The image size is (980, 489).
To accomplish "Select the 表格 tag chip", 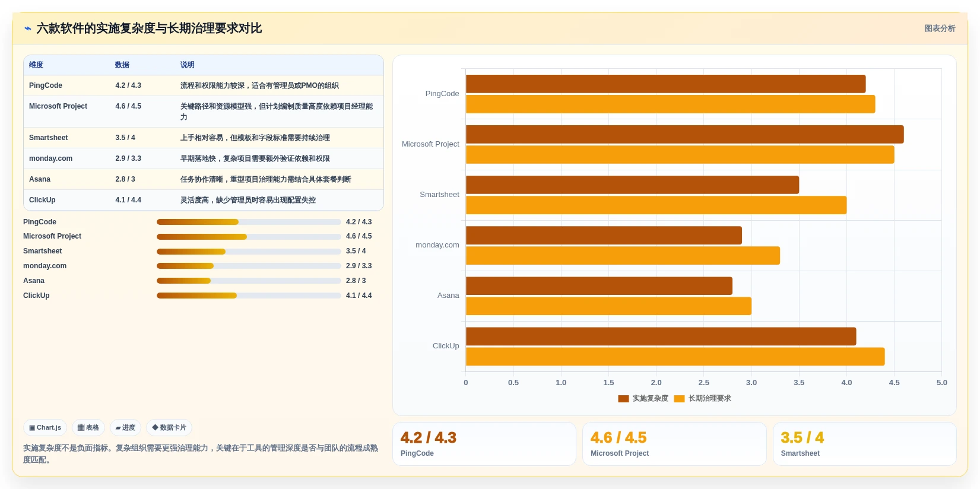I will [88, 427].
